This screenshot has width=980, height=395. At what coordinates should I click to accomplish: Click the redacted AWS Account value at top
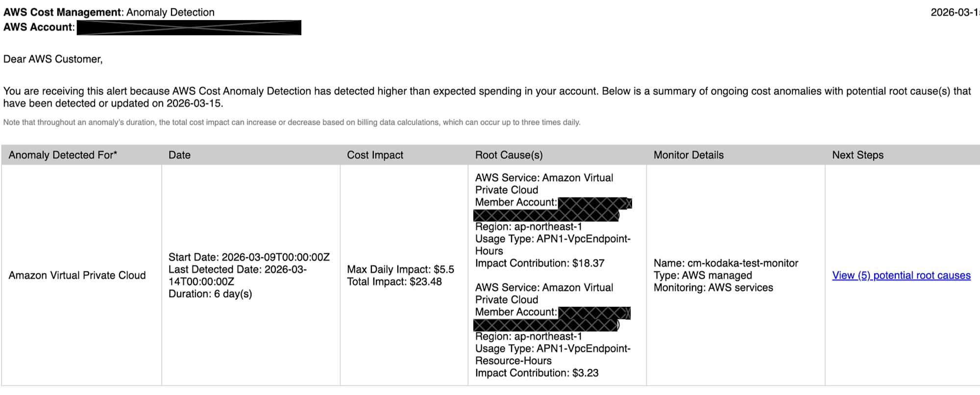tap(189, 27)
